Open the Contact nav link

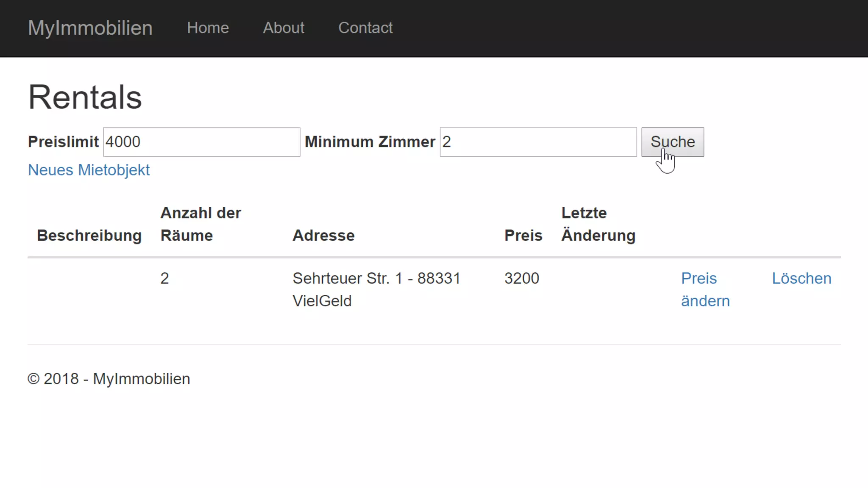click(x=365, y=28)
